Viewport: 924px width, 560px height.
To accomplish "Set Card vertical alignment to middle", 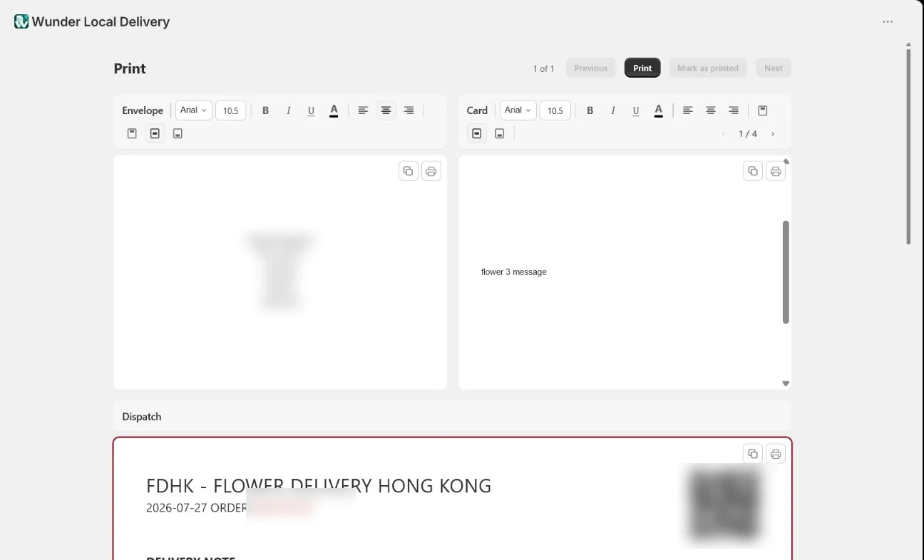I will pyautogui.click(x=477, y=133).
